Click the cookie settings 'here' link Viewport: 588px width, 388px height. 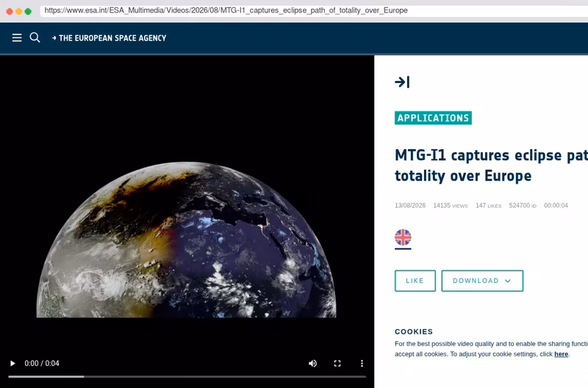[561, 354]
